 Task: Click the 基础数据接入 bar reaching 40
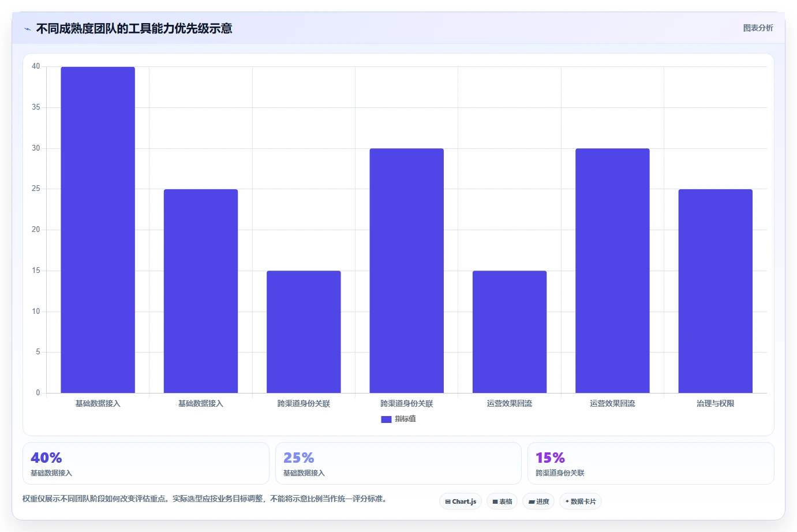pyautogui.click(x=98, y=230)
